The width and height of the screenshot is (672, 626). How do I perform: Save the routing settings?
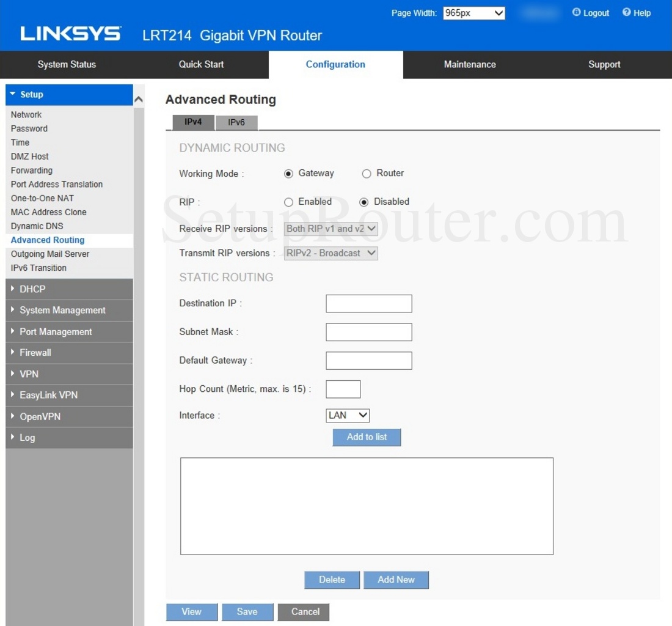(247, 613)
